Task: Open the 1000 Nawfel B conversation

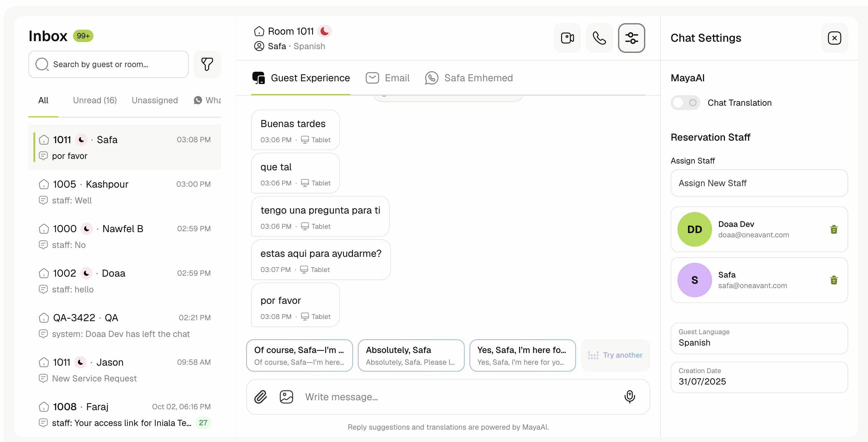Action: (x=125, y=236)
